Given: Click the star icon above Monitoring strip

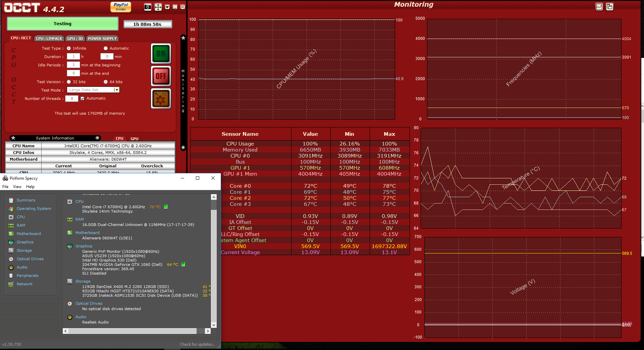Looking at the screenshot, I should click(183, 38).
